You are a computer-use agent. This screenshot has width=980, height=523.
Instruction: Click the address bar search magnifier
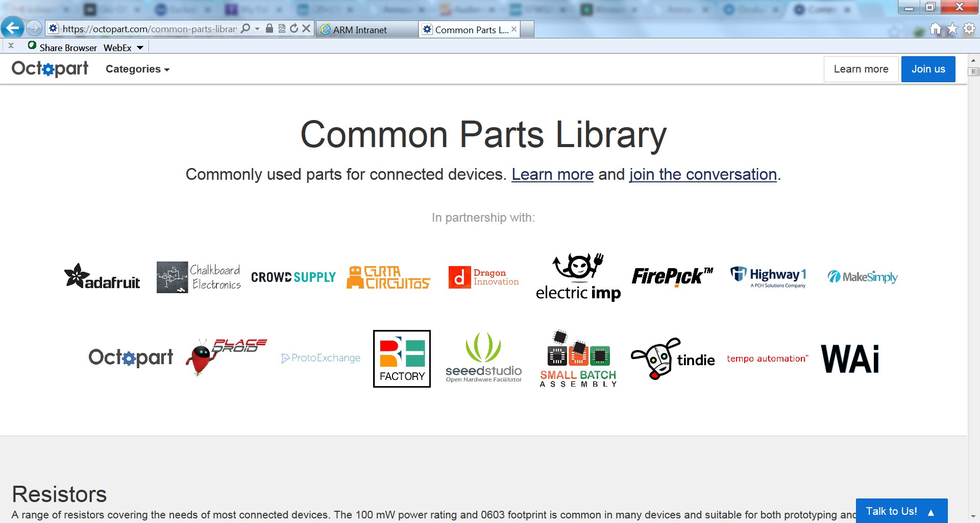[246, 29]
